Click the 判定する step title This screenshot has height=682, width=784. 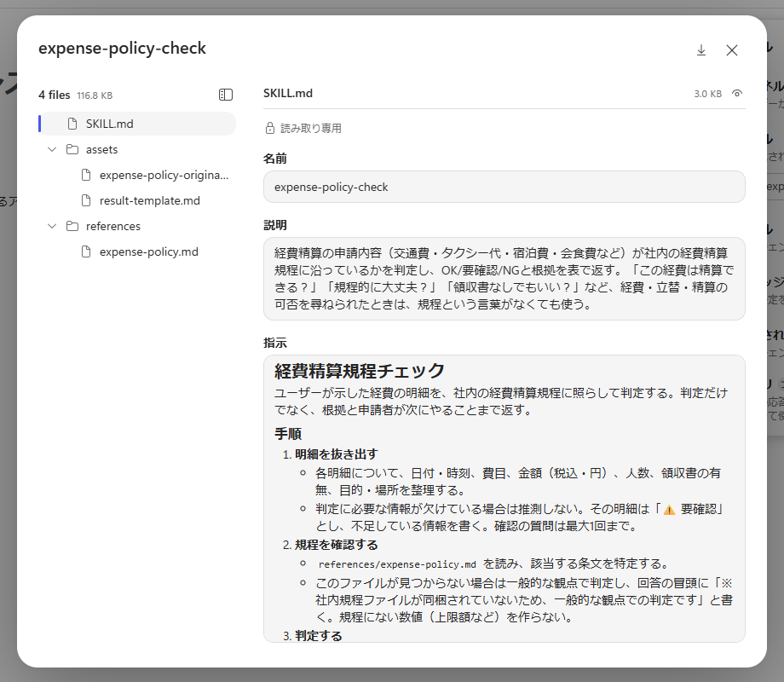319,635
